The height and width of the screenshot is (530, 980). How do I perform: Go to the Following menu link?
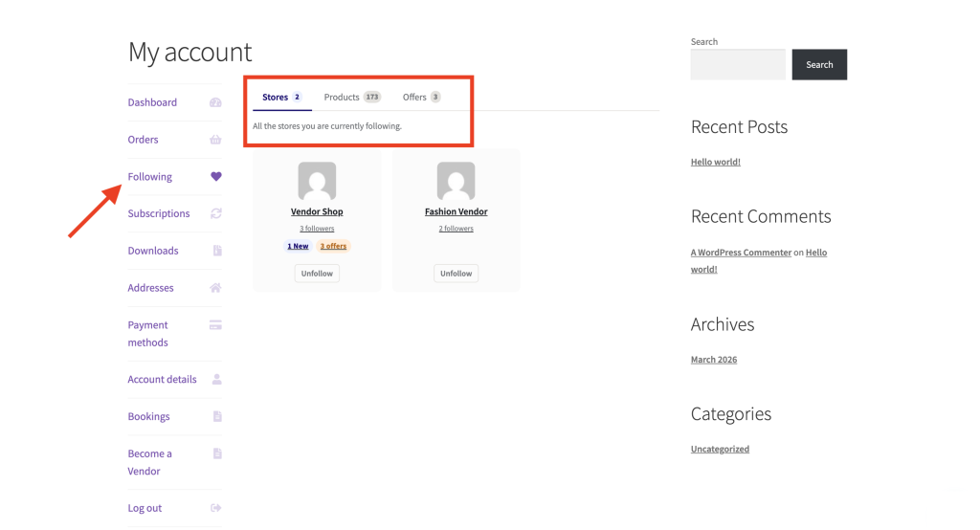[150, 177]
